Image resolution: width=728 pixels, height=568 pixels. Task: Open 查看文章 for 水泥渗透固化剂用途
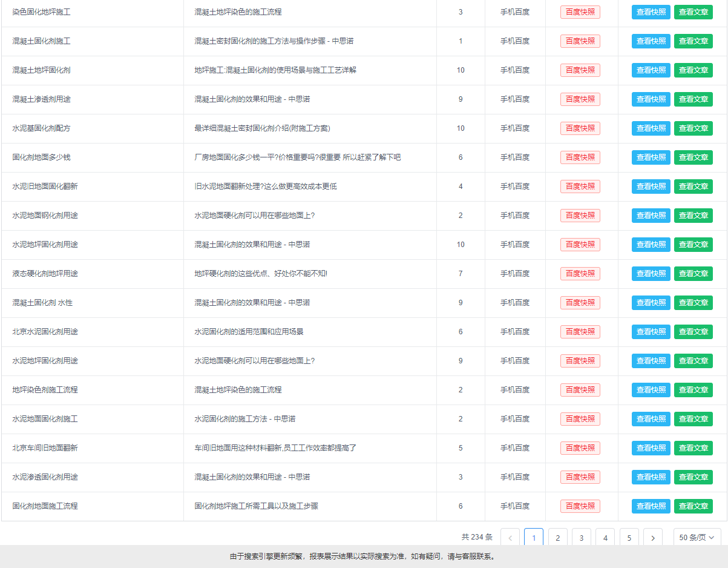[694, 477]
